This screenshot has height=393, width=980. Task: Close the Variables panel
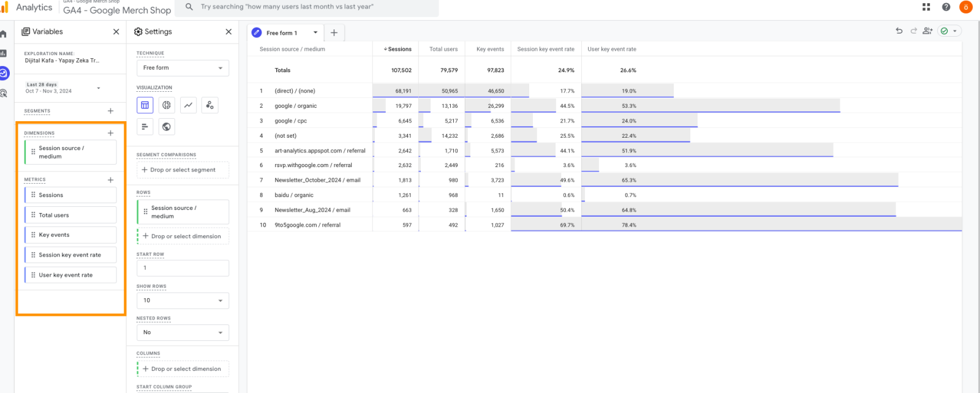tap(116, 32)
